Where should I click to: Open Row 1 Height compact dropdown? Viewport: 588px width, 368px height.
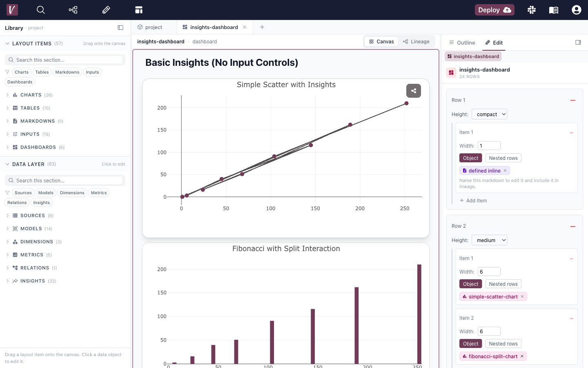click(489, 114)
